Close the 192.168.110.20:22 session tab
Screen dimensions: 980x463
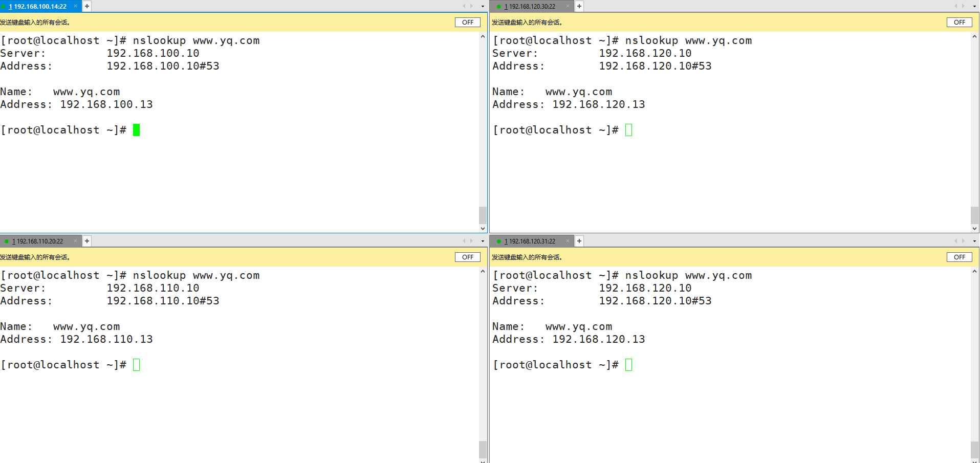(x=76, y=241)
